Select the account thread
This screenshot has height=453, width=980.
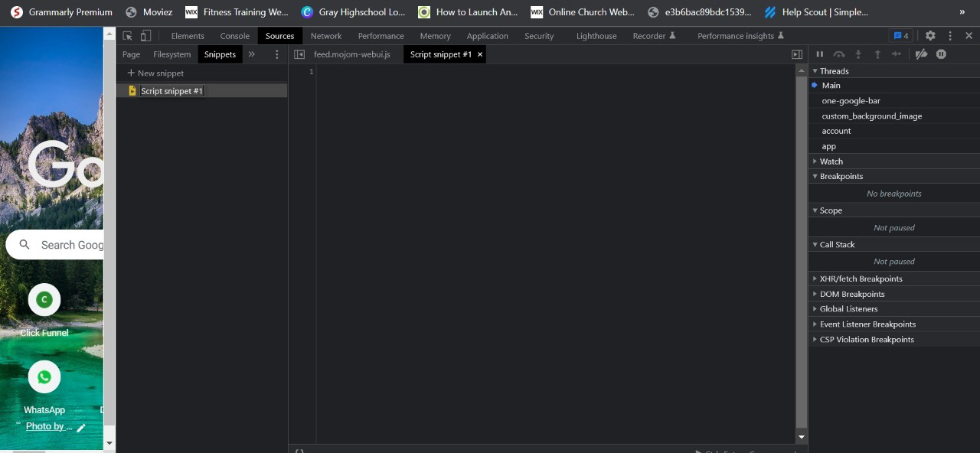pyautogui.click(x=894, y=131)
